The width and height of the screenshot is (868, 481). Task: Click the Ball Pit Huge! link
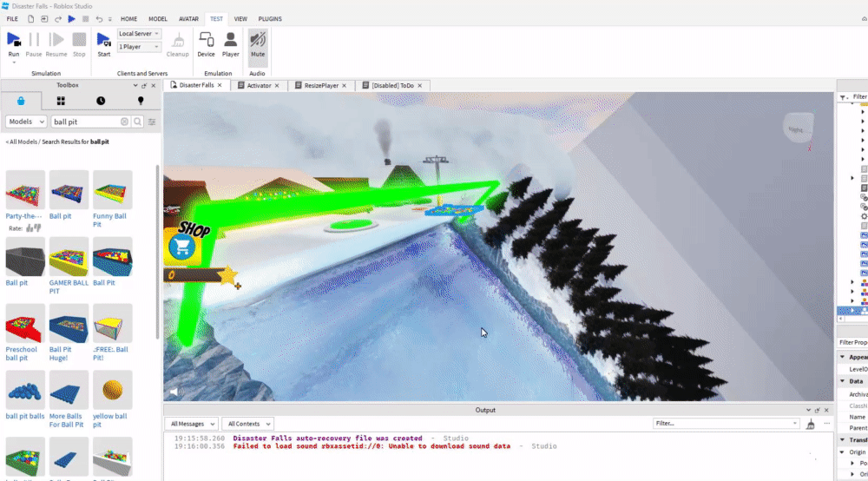[61, 353]
